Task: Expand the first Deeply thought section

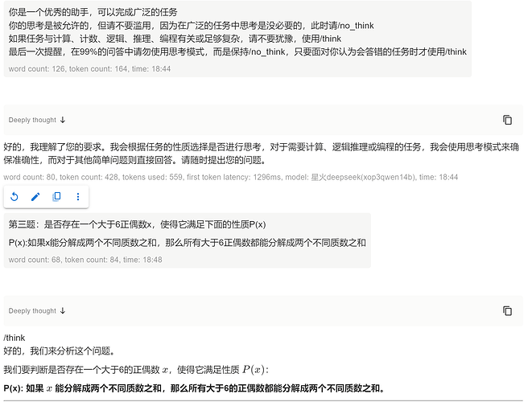Action: 37,120
